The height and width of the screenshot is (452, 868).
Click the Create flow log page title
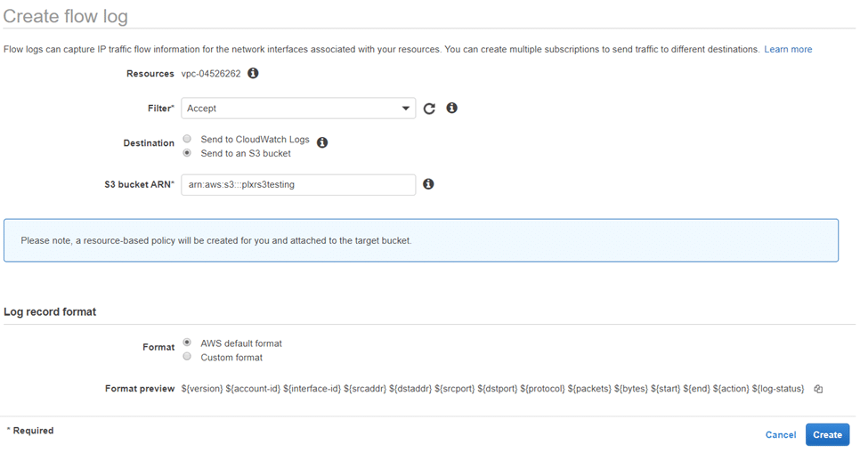click(x=65, y=16)
